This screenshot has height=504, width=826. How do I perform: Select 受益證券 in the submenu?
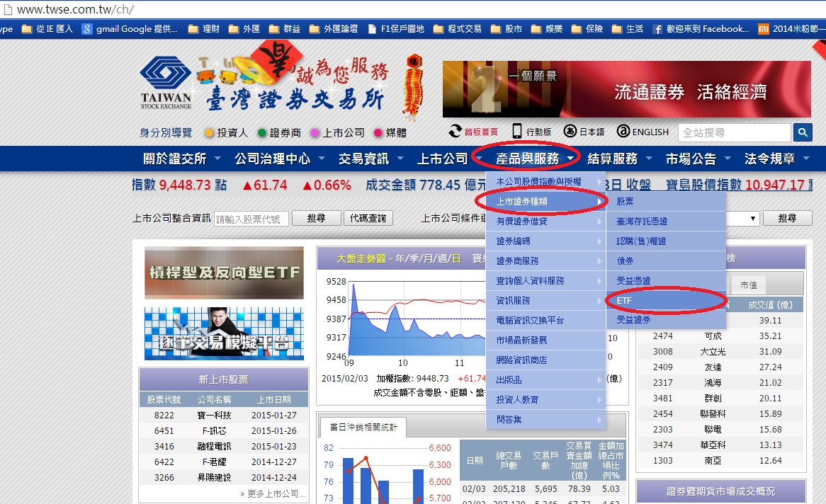click(666, 320)
